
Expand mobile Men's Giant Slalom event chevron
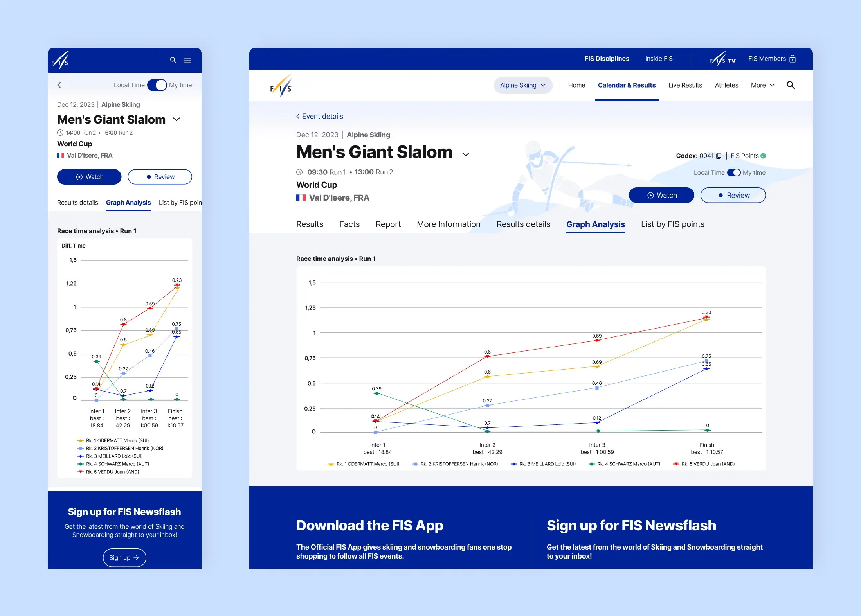click(x=177, y=119)
